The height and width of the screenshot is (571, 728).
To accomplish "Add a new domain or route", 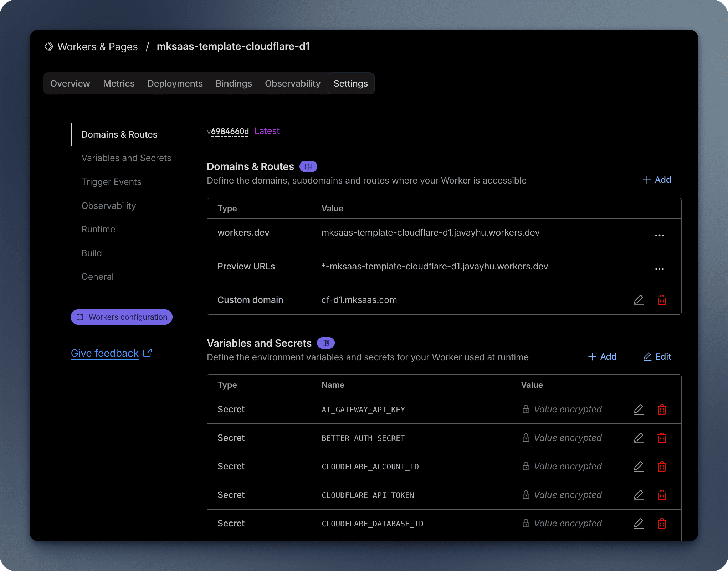I will 657,180.
